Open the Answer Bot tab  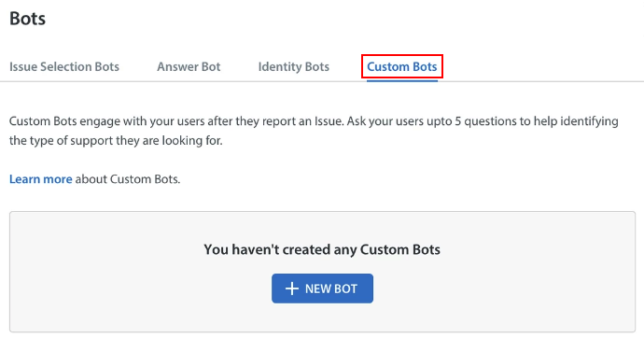[x=189, y=66]
